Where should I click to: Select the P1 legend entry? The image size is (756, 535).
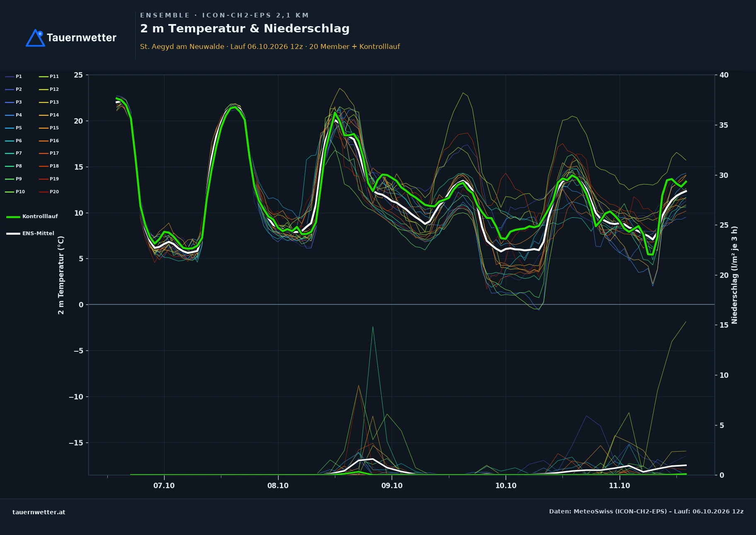tap(14, 76)
